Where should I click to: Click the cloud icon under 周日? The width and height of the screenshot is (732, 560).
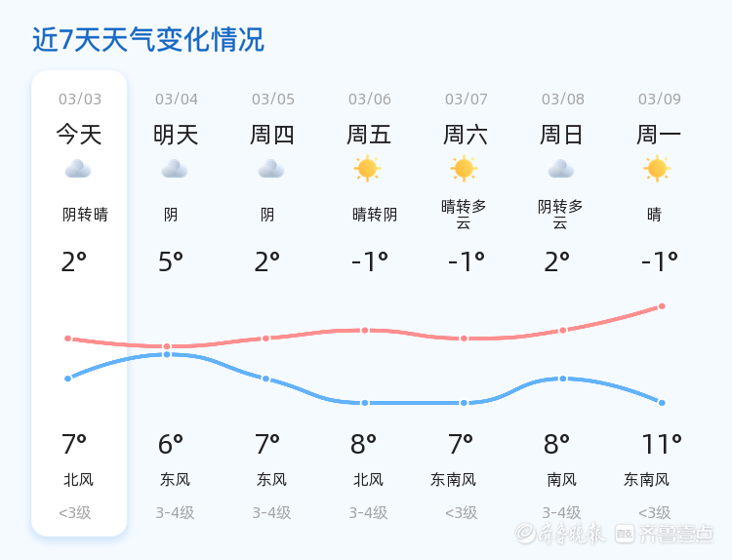click(561, 170)
